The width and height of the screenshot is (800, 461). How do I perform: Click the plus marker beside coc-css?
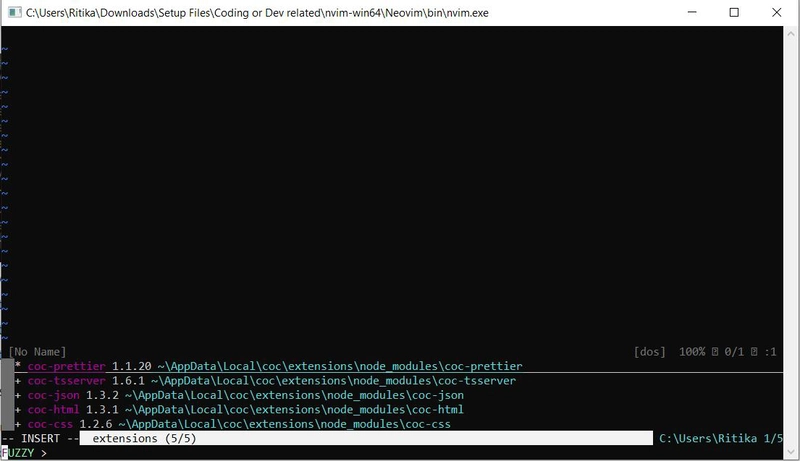click(18, 424)
